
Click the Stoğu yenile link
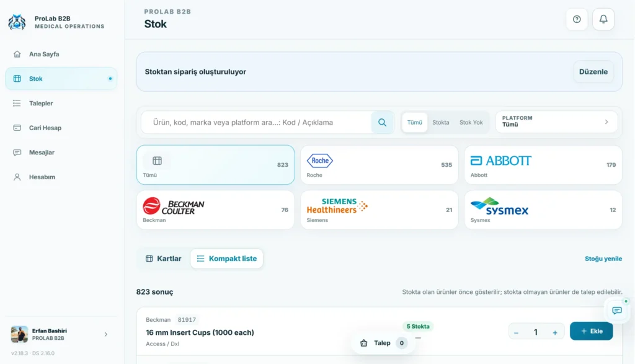pos(603,259)
